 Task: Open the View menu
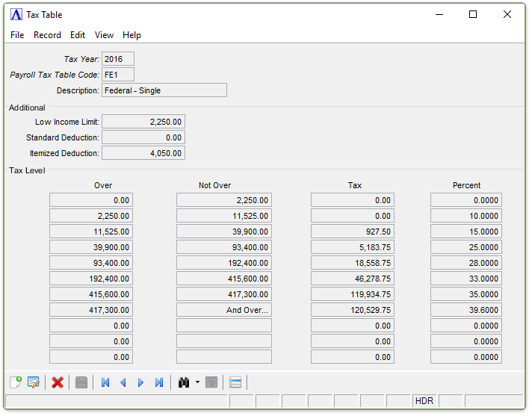[x=104, y=35]
